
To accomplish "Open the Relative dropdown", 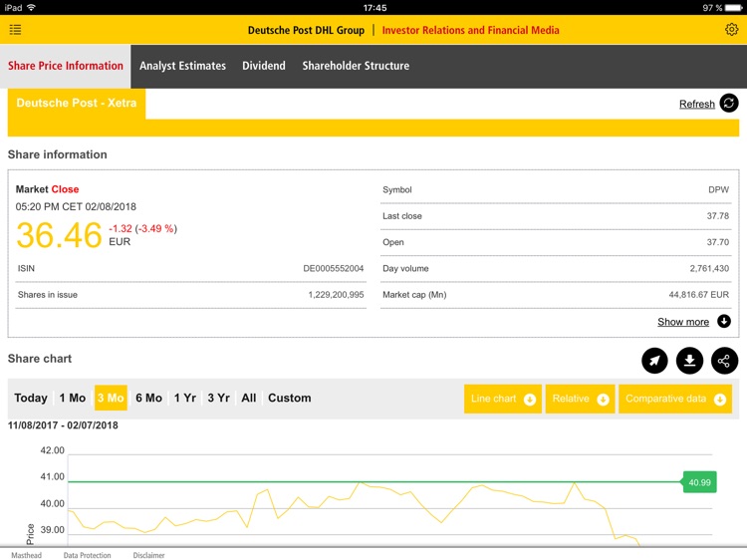I will [x=580, y=399].
